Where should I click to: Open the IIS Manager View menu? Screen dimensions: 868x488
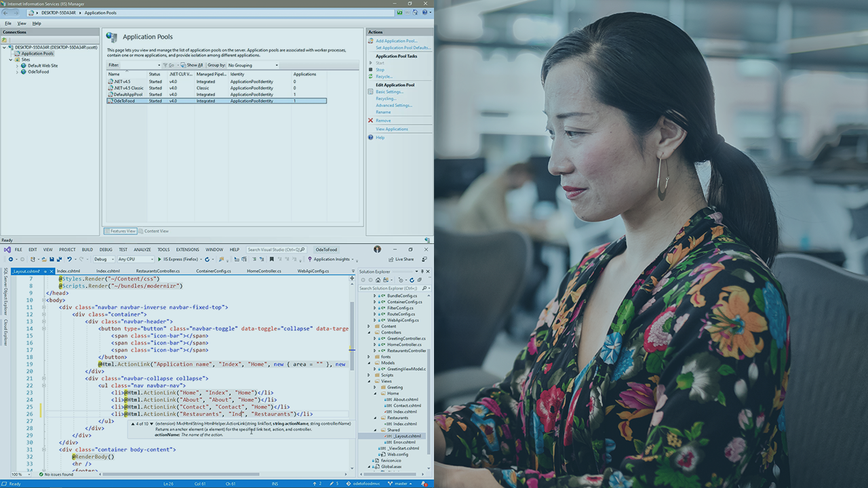[x=22, y=23]
